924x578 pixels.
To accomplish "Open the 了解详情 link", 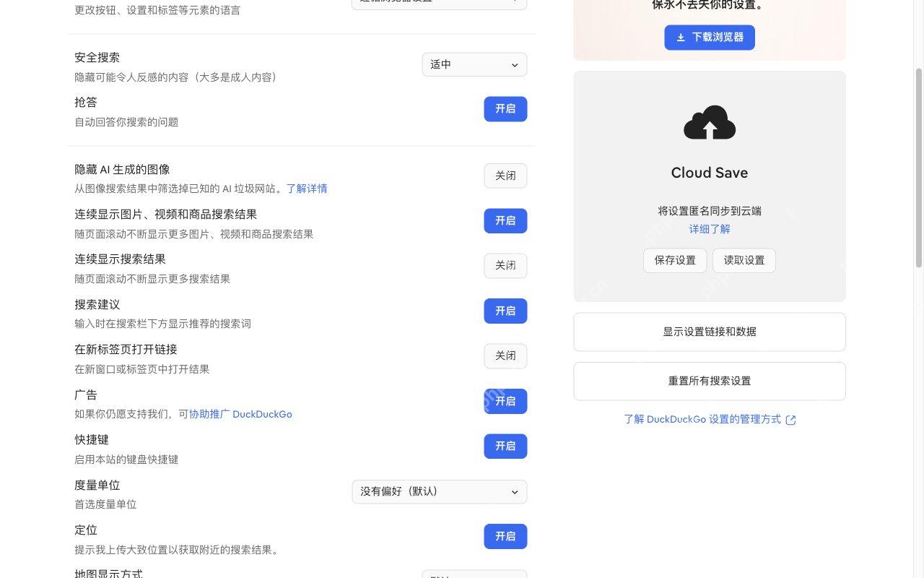I will pos(307,189).
